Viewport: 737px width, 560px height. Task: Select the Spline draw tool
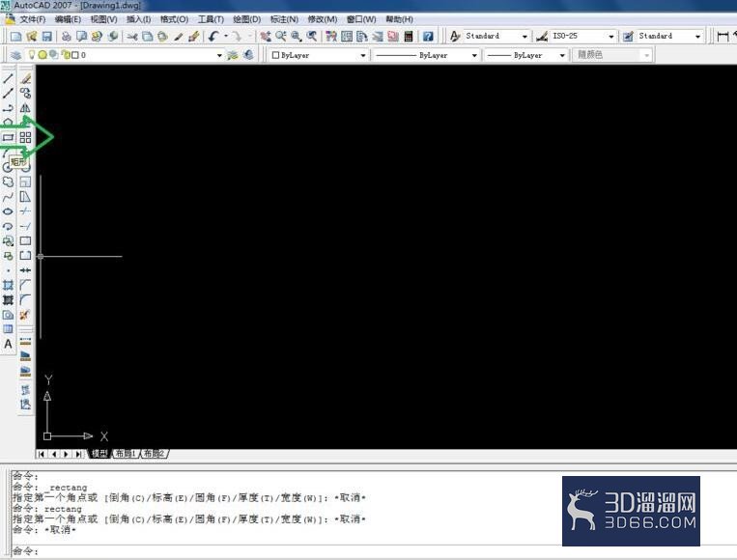tap(8, 197)
